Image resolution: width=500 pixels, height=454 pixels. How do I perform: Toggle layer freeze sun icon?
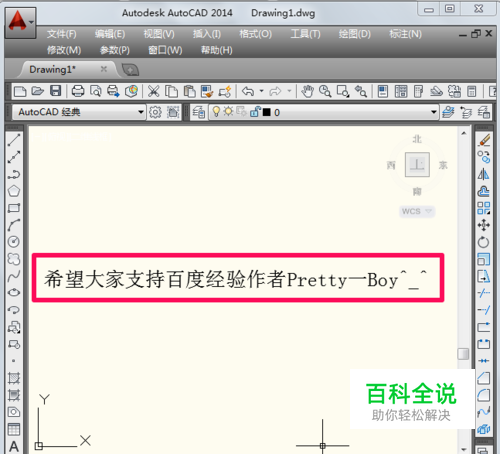point(228,111)
